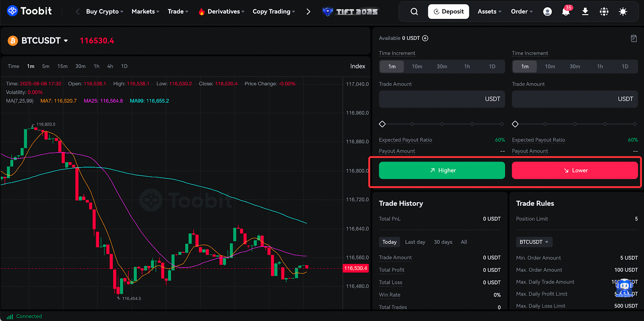Click the midpoint of Higher panel's amount slider
The width and height of the screenshot is (644, 321).
tap(442, 124)
